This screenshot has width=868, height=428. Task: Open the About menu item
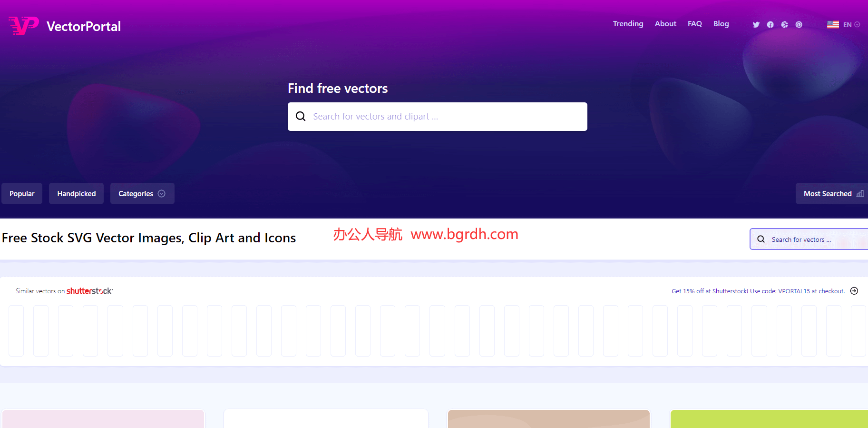(x=665, y=24)
